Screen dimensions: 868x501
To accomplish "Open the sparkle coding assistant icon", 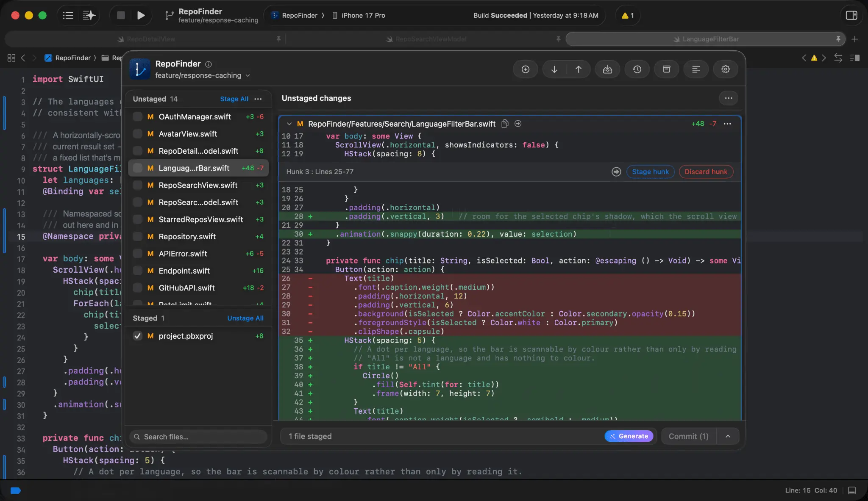I will 89,16.
